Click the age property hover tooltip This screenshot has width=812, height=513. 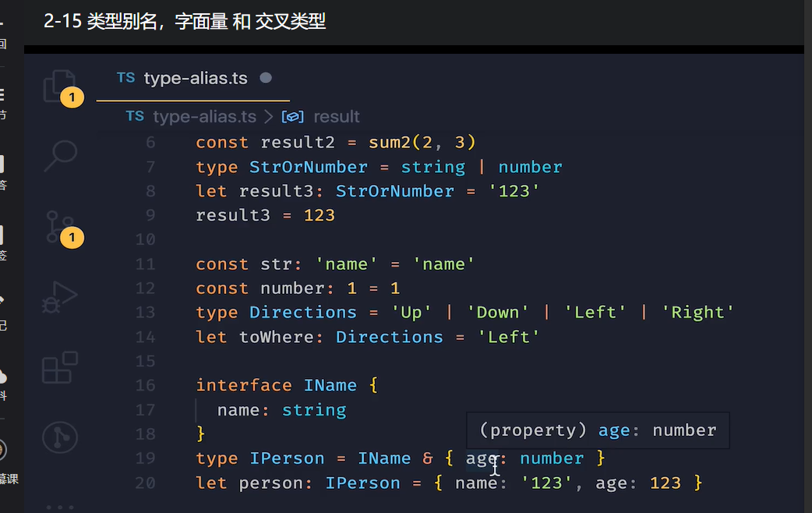(x=597, y=430)
